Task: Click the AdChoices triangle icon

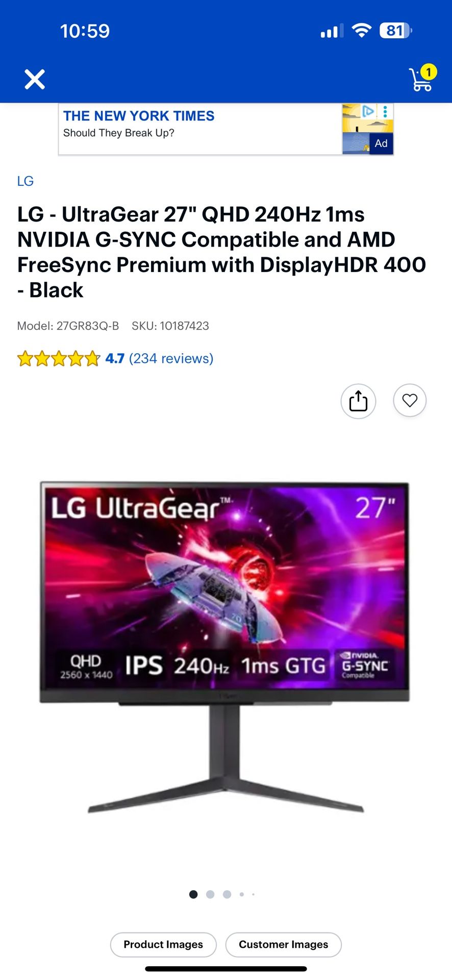Action: tap(368, 111)
